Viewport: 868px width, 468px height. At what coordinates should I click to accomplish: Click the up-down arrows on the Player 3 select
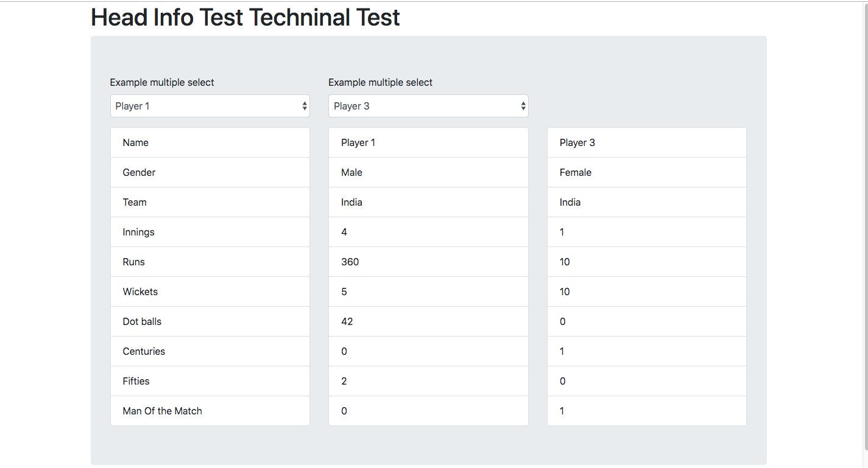523,106
